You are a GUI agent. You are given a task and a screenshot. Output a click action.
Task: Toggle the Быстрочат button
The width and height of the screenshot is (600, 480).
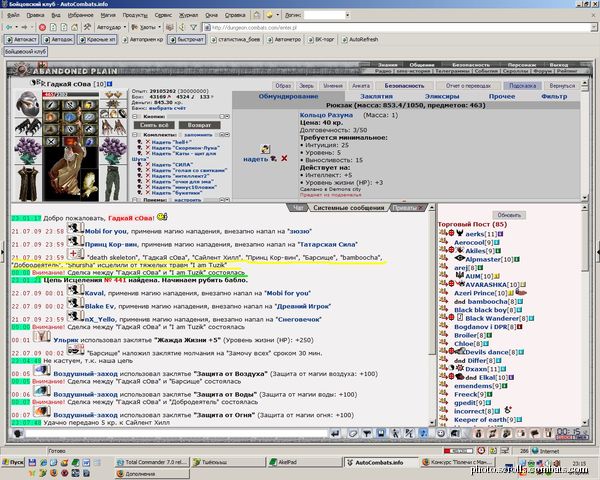[186, 39]
